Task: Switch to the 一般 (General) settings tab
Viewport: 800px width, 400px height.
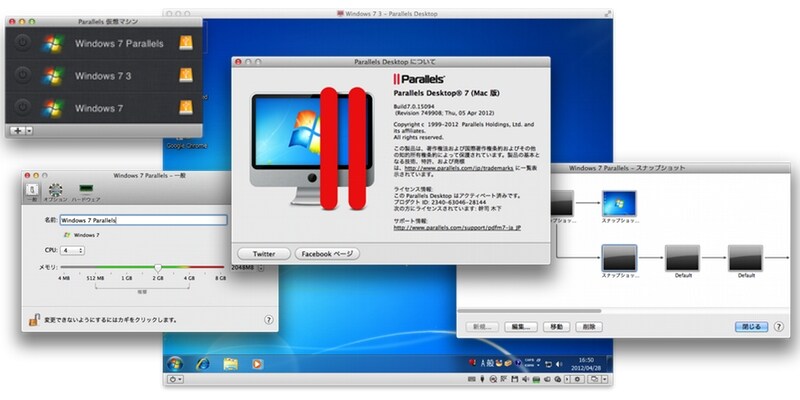Action: point(32,193)
